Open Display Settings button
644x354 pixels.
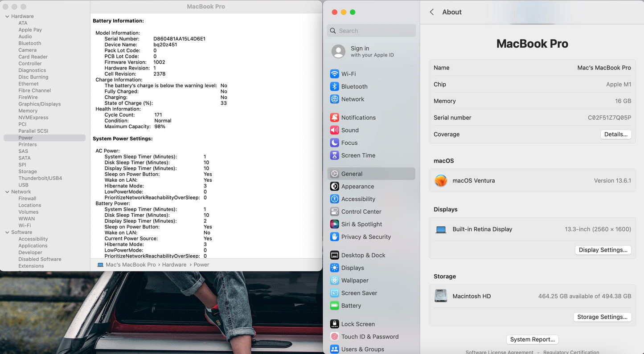click(603, 250)
